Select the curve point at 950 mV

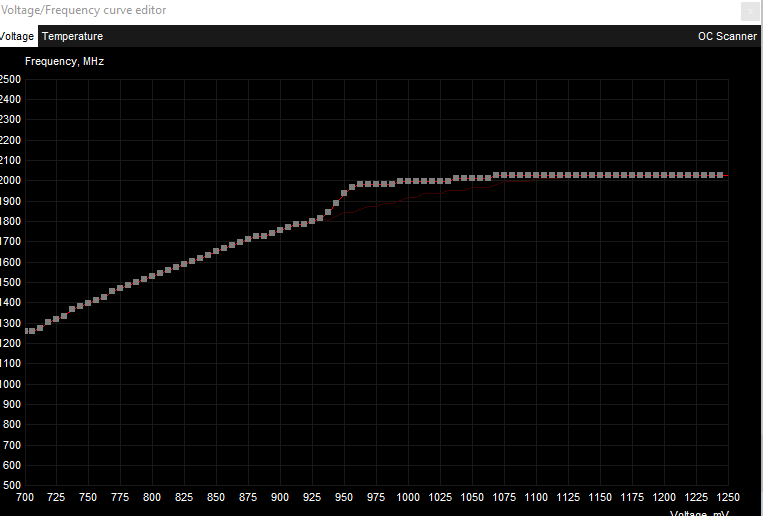(x=344, y=193)
